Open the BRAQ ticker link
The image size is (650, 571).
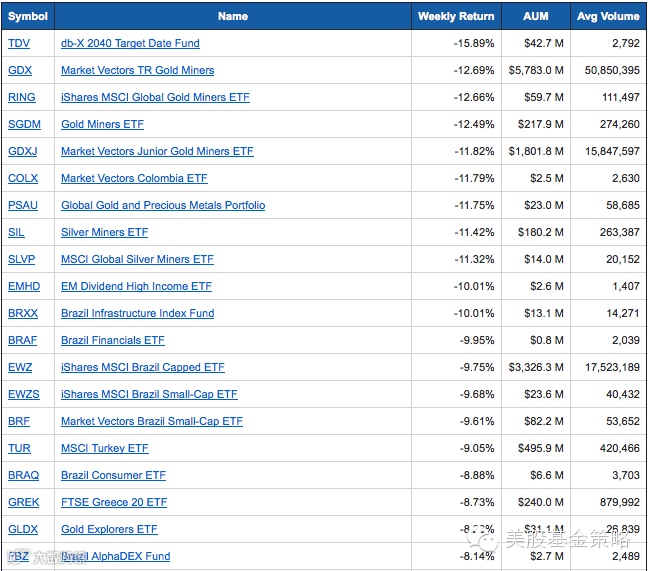tap(24, 475)
